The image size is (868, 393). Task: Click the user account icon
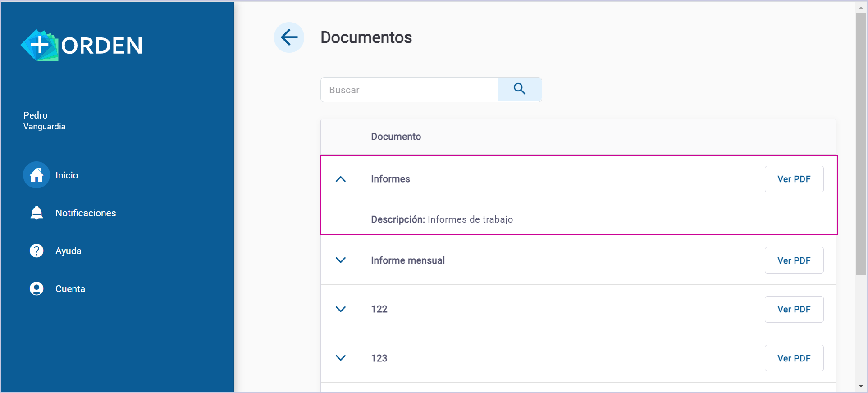click(37, 288)
